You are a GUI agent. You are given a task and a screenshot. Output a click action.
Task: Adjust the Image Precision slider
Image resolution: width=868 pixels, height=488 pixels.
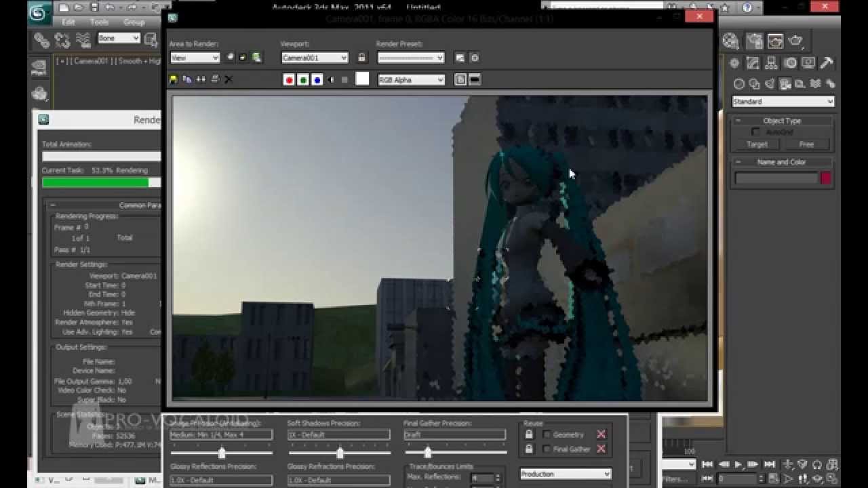click(x=222, y=453)
